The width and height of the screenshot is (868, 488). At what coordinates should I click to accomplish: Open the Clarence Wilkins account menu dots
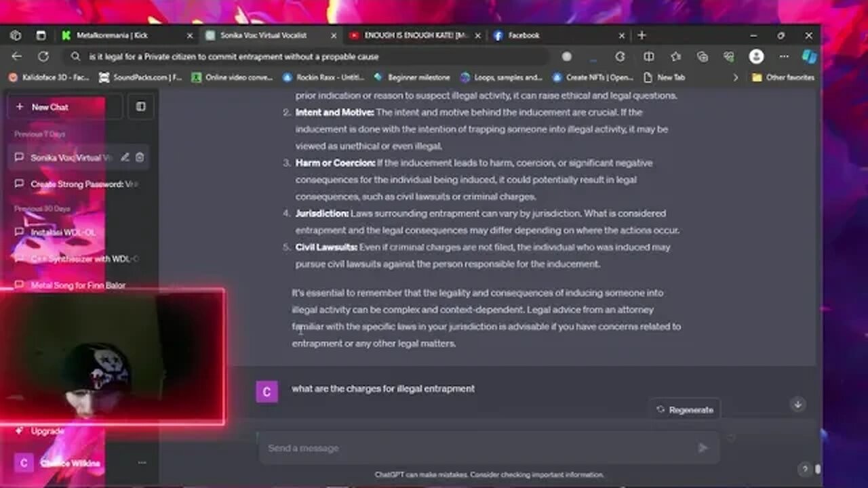(x=142, y=463)
